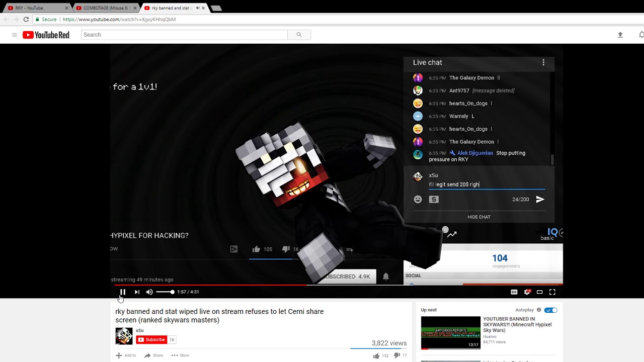Screen dimensions: 644x362
Task: Switch to the COMBOTAGE browser tab
Action: click(105, 8)
